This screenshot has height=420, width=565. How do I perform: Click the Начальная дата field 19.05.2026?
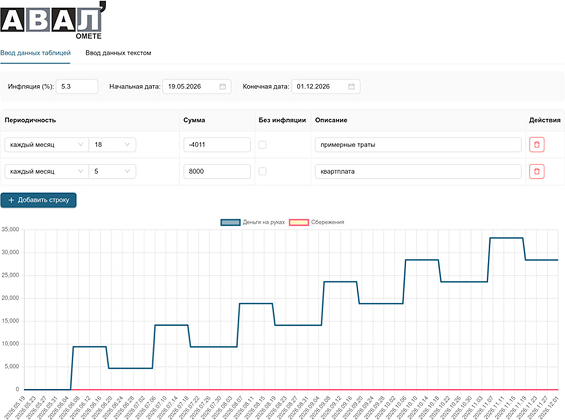point(197,86)
